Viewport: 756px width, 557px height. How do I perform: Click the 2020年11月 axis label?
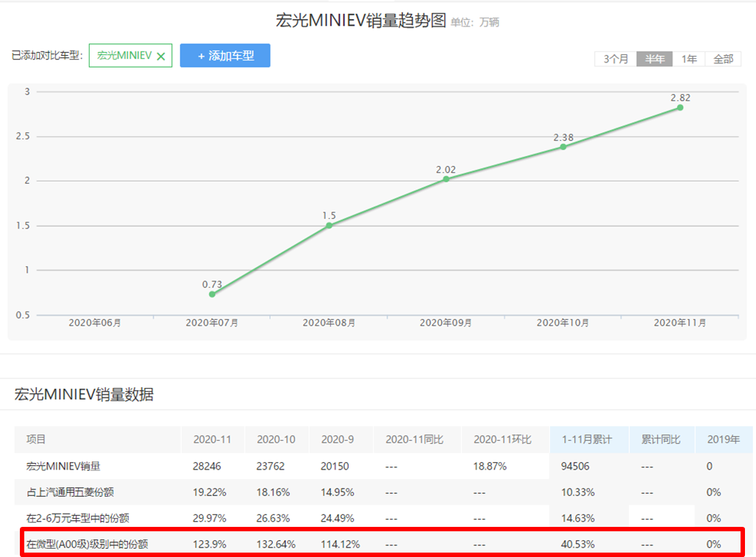click(x=680, y=323)
